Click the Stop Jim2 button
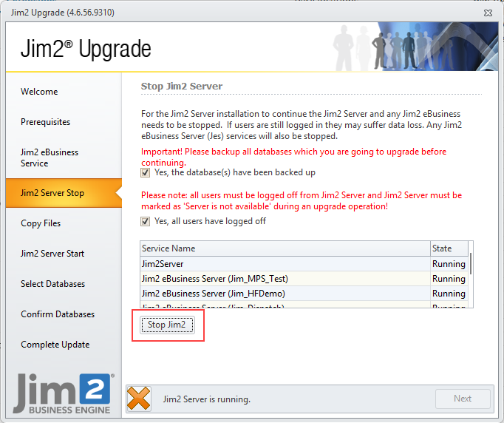The height and width of the screenshot is (423, 504). tap(167, 325)
